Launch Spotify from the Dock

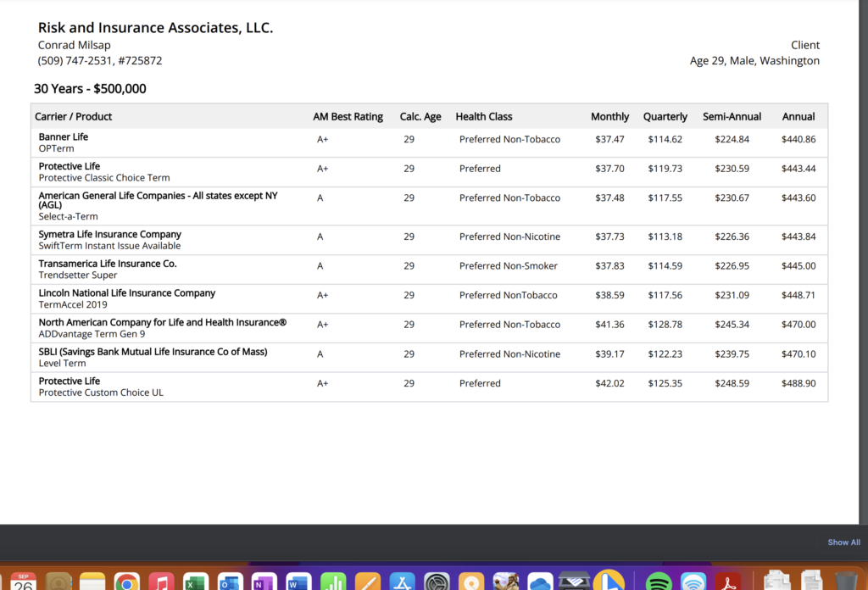pos(658,582)
